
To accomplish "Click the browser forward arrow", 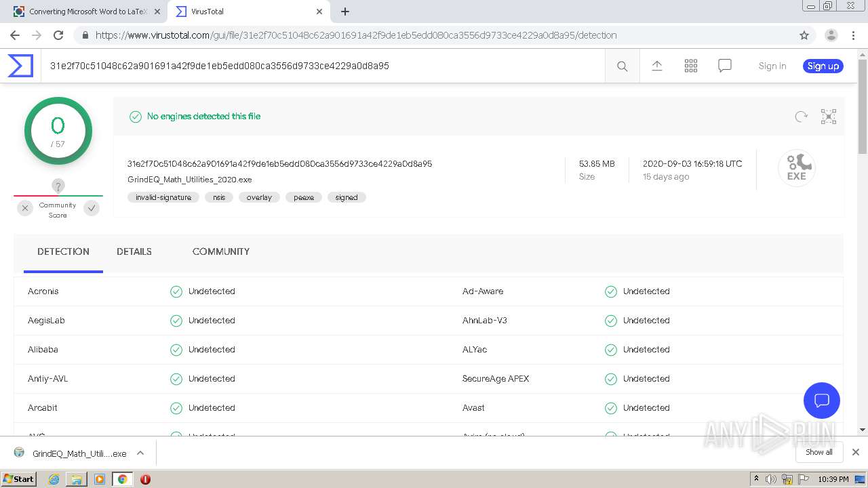I will coord(37,35).
